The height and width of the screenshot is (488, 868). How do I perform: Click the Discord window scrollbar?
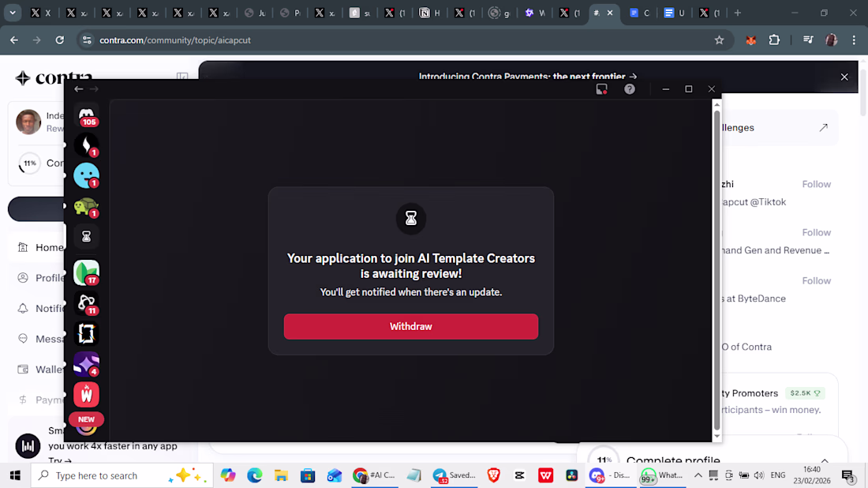(x=716, y=270)
